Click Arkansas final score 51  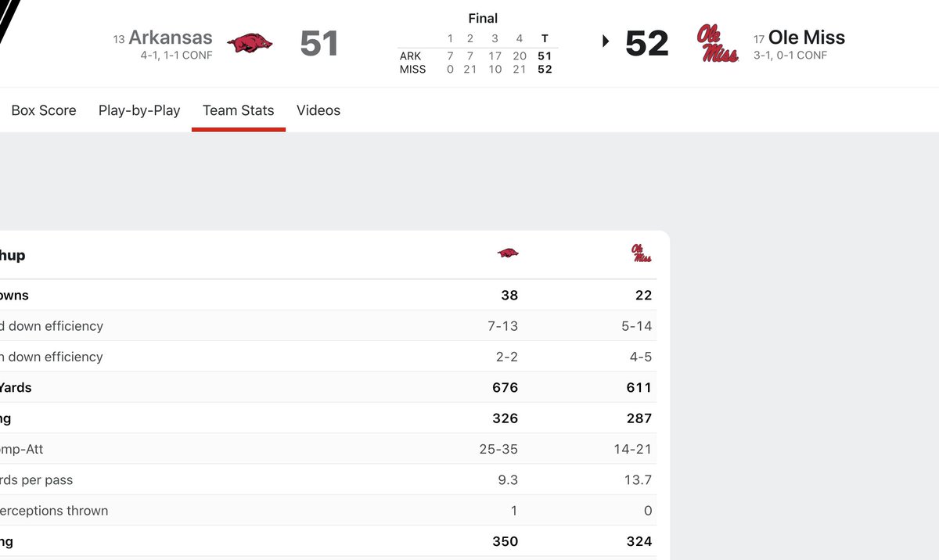click(319, 43)
